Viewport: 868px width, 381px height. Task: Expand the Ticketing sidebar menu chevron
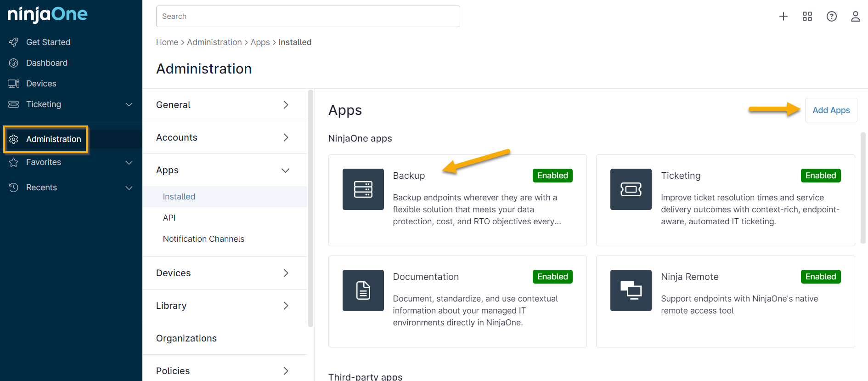click(x=129, y=104)
